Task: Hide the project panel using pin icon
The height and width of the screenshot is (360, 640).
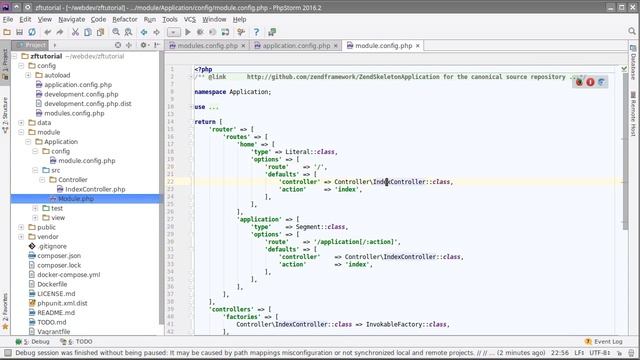Action: pyautogui.click(x=157, y=45)
